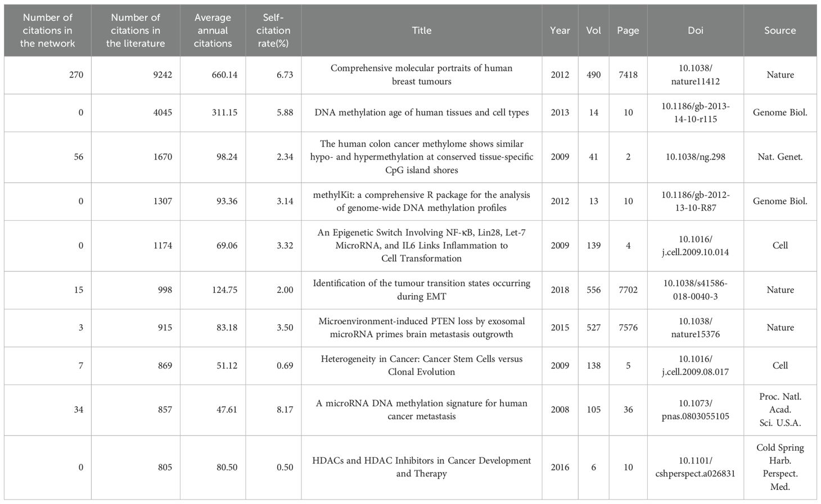Click DOI 10.1038/s41586-018-0040-3
The height and width of the screenshot is (504, 821).
click(x=696, y=290)
